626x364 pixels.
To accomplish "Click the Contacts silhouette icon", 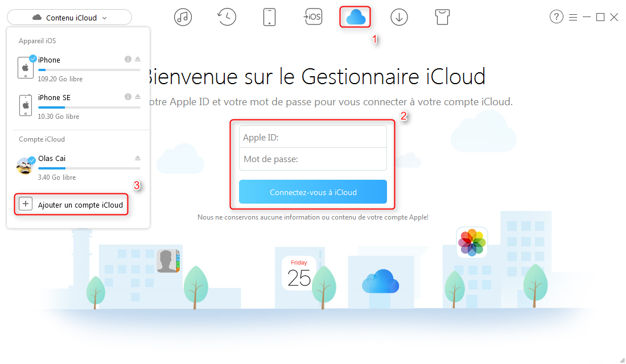I will click(168, 260).
